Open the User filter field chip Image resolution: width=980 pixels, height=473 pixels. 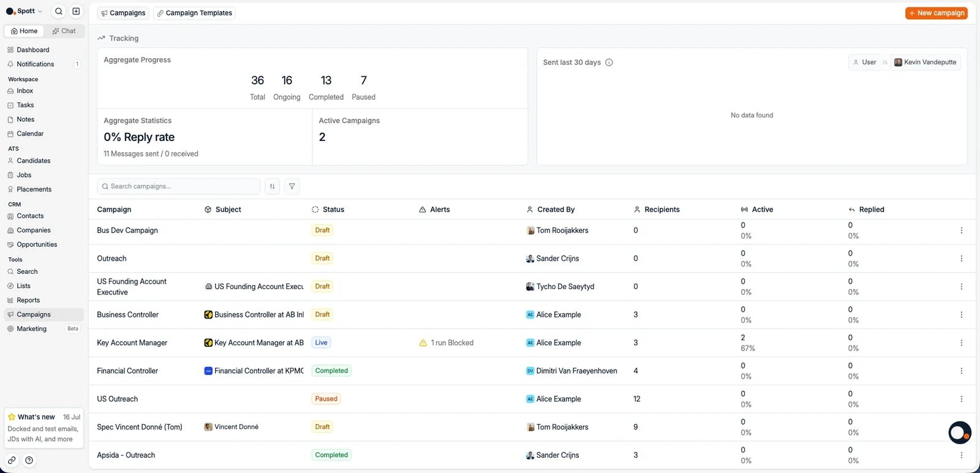point(864,62)
